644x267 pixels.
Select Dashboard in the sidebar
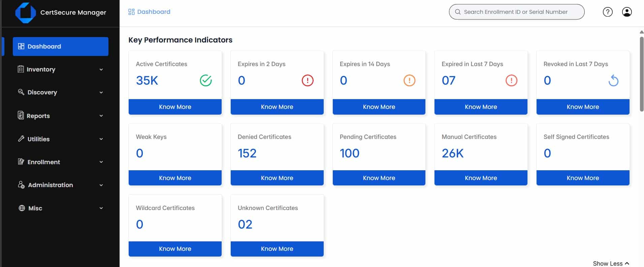pos(61,47)
